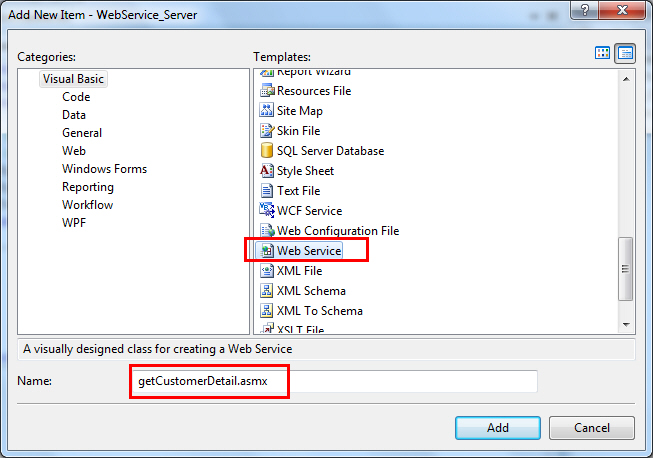Image resolution: width=653 pixels, height=458 pixels.
Task: Click the templates list scrollbar thumb
Action: point(626,269)
